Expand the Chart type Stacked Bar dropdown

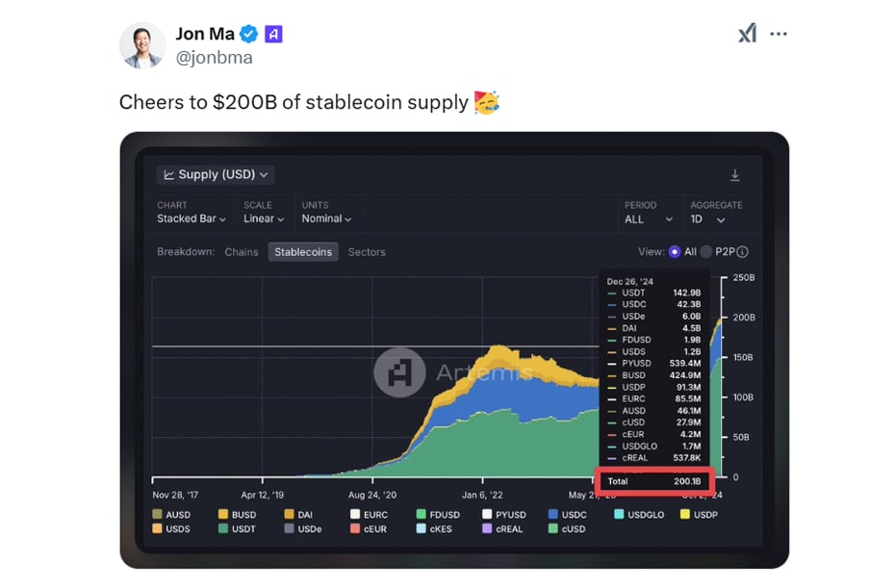192,218
